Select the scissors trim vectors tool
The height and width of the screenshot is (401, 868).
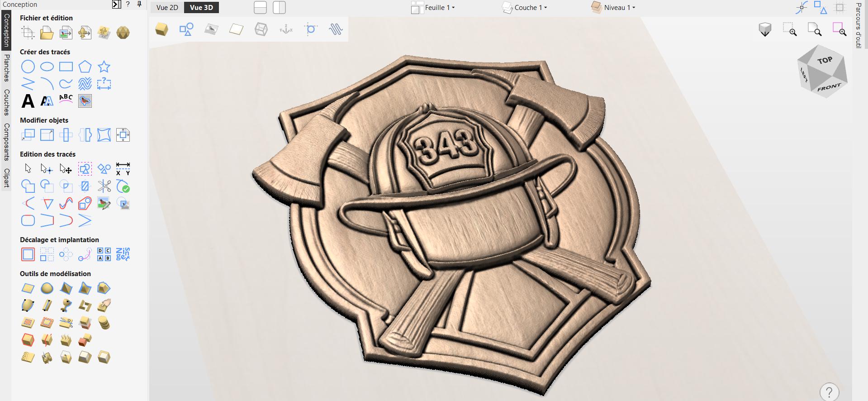click(104, 186)
